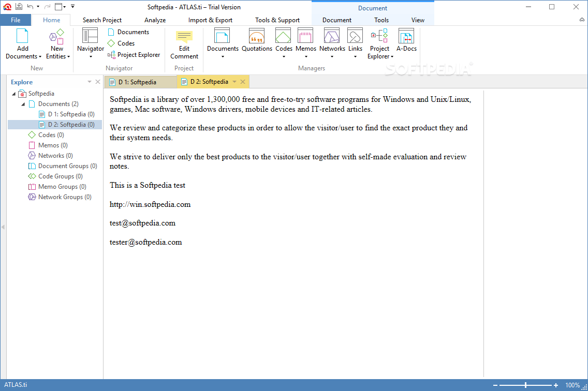Click the redo arrow in title bar
Image resolution: width=588 pixels, height=391 pixels.
point(47,7)
